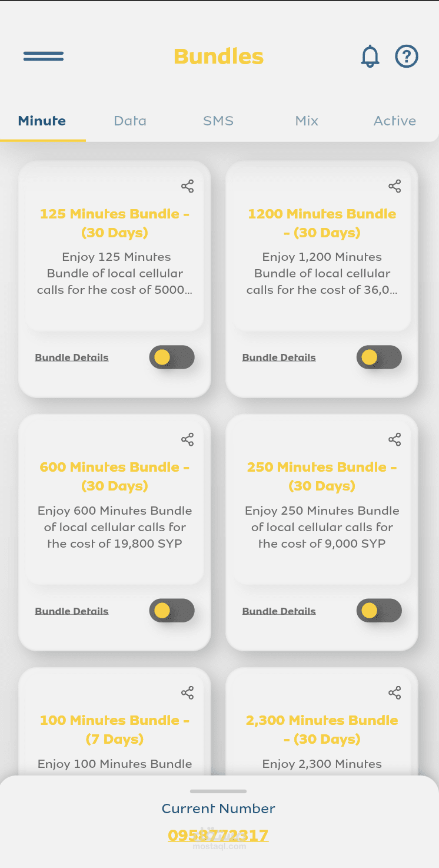Select the Mix tab
This screenshot has height=868, width=439.
pos(307,121)
